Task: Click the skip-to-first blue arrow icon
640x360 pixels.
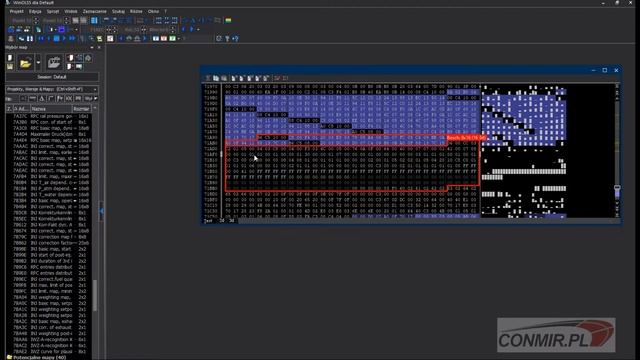Action: click(x=40, y=39)
